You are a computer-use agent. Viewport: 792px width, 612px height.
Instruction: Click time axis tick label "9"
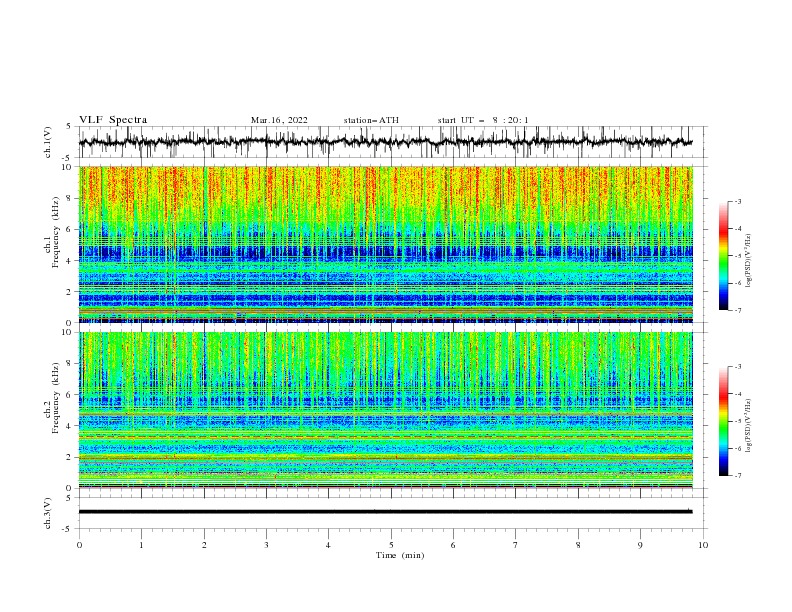[640, 545]
